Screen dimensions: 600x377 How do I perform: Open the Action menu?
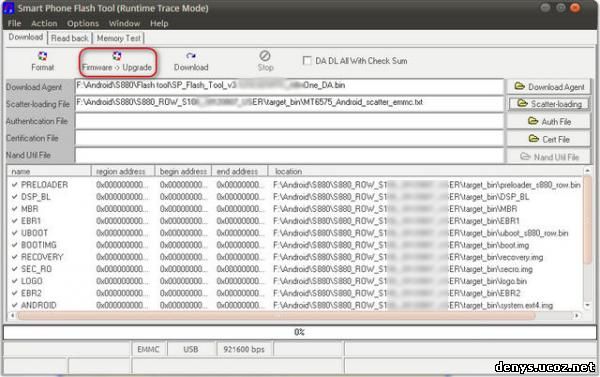tap(44, 23)
